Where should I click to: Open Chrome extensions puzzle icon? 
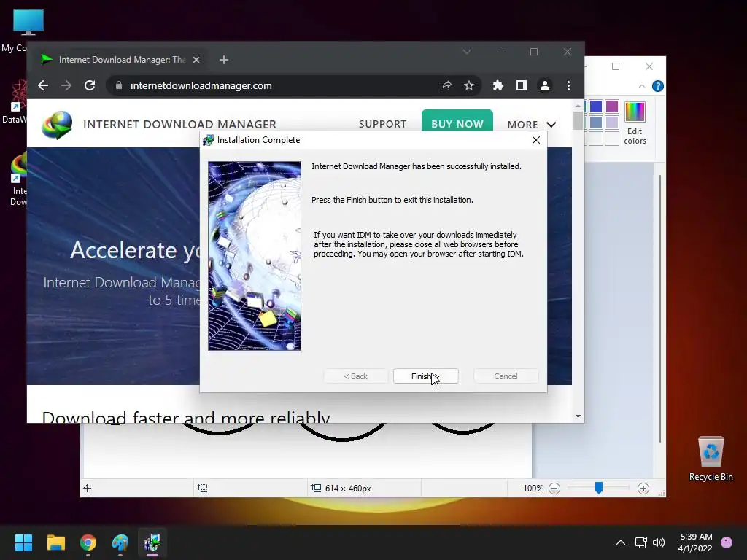point(498,86)
